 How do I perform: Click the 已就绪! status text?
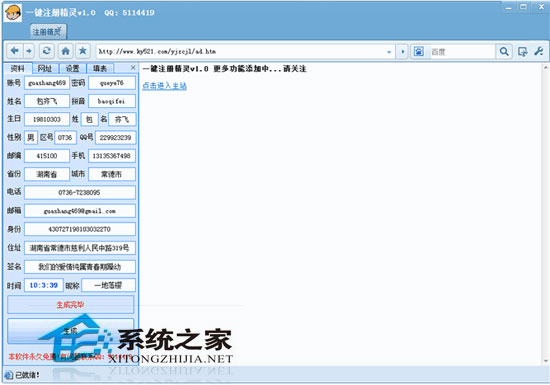[27, 375]
